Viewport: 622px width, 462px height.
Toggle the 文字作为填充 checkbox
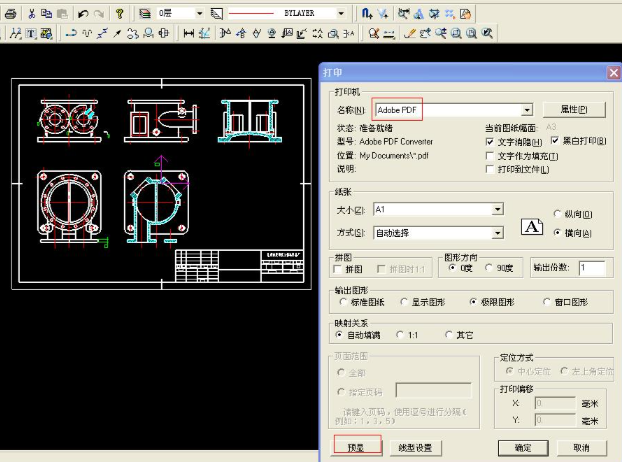pos(490,156)
